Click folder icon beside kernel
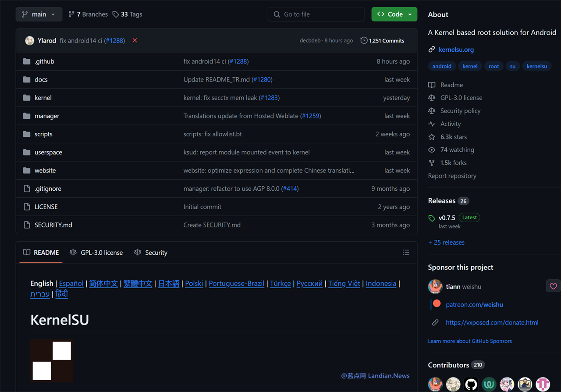 point(27,98)
